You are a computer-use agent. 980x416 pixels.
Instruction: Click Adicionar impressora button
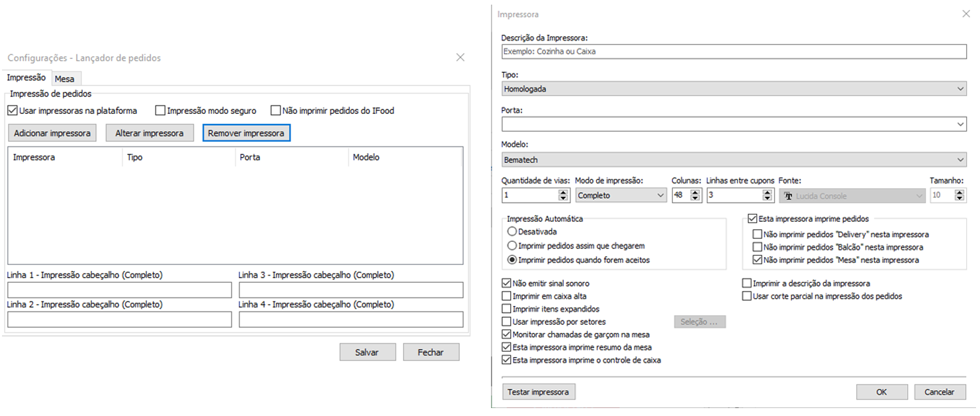coord(52,133)
